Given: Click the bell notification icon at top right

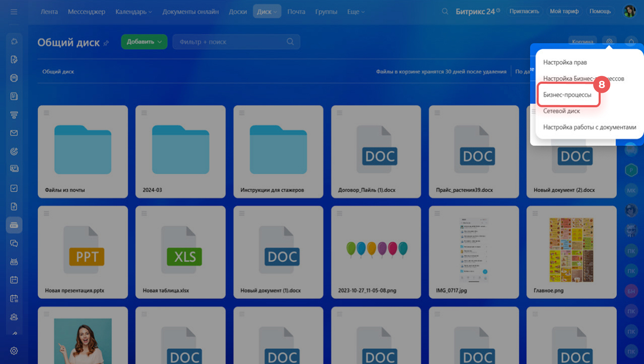Looking at the screenshot, I should [x=631, y=42].
